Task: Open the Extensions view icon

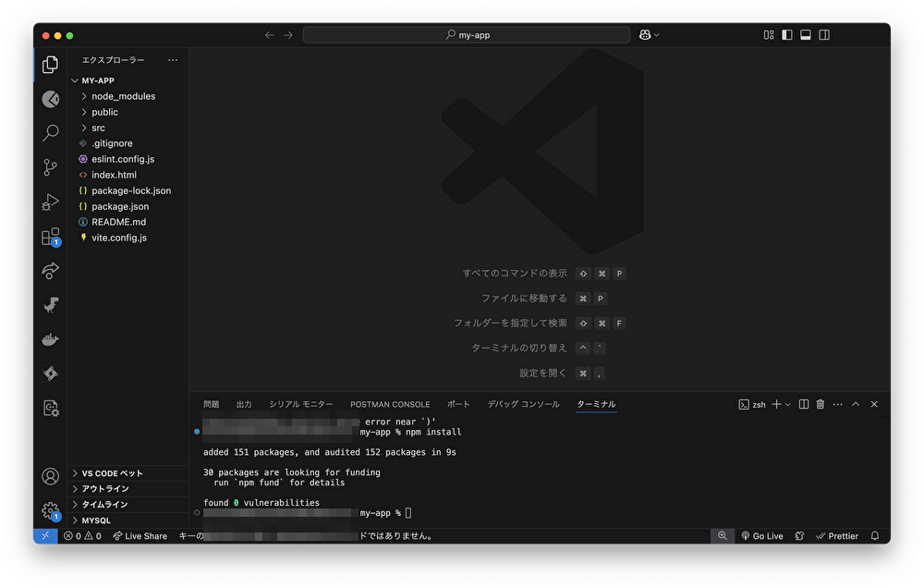Action: [x=51, y=236]
